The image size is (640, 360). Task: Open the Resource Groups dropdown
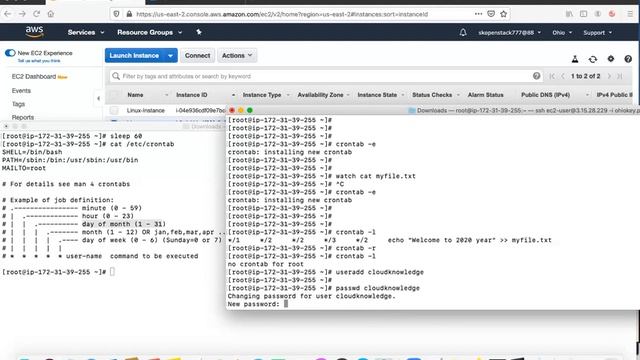[x=149, y=32]
